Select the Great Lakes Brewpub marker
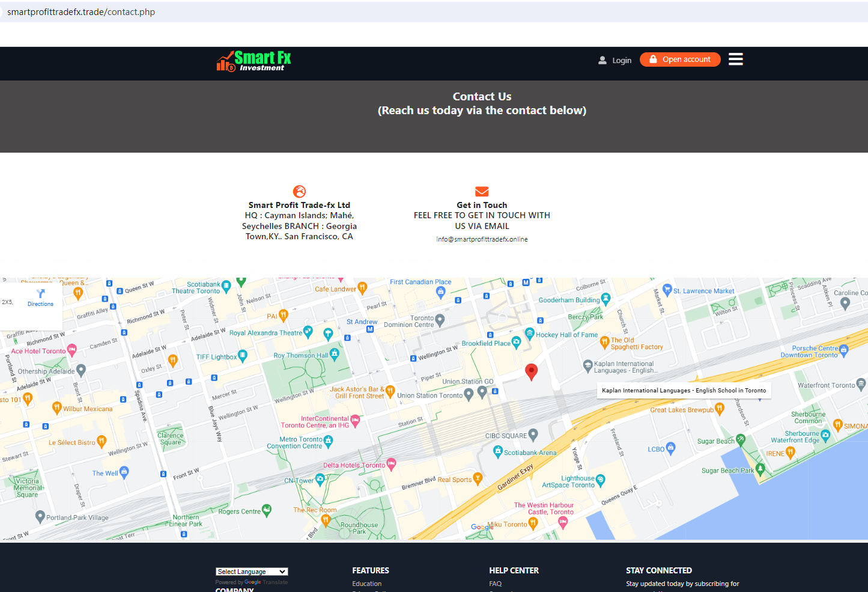This screenshot has height=592, width=868. (x=720, y=409)
